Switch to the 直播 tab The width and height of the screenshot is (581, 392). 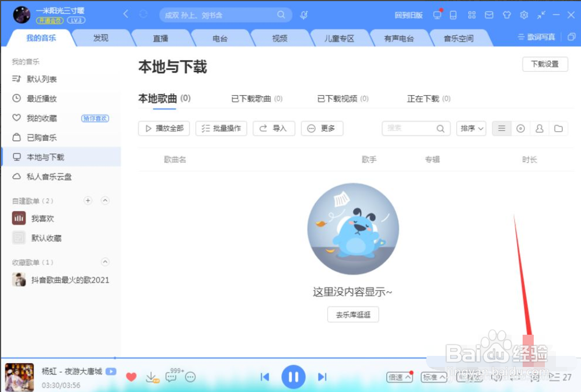161,38
